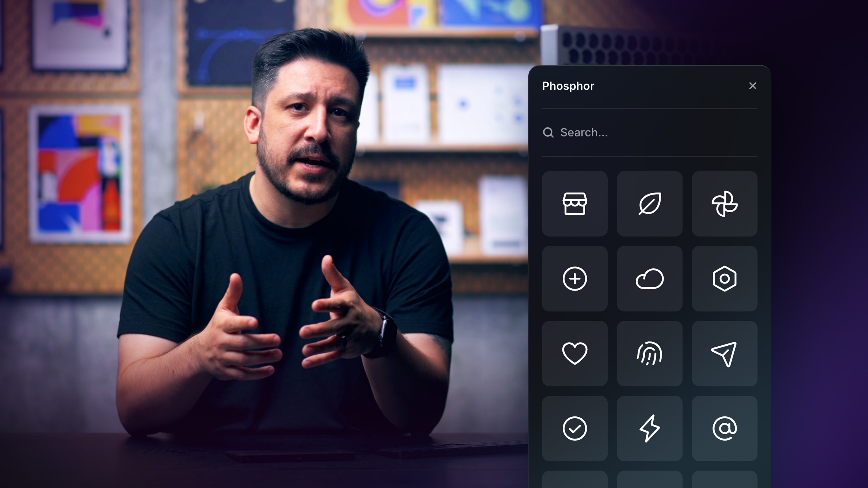Click the Phosphor panel title
This screenshot has height=488, width=868.
pyautogui.click(x=568, y=86)
